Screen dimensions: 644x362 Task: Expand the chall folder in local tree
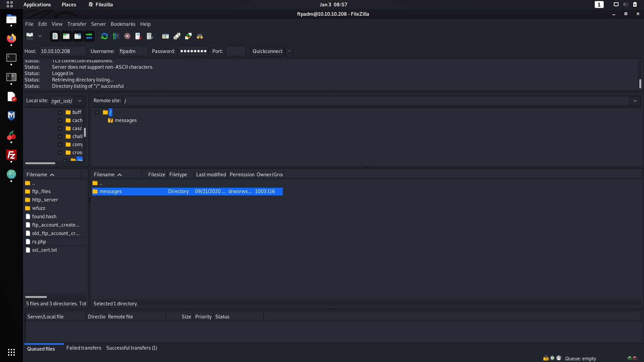(60, 136)
